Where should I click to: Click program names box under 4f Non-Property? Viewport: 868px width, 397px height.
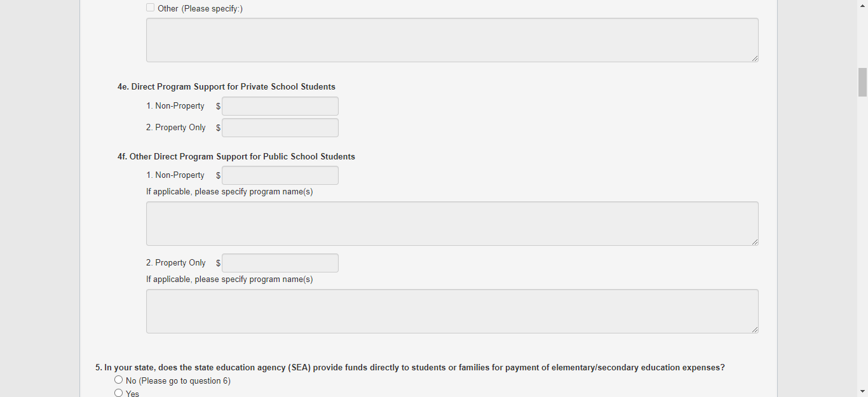[452, 224]
